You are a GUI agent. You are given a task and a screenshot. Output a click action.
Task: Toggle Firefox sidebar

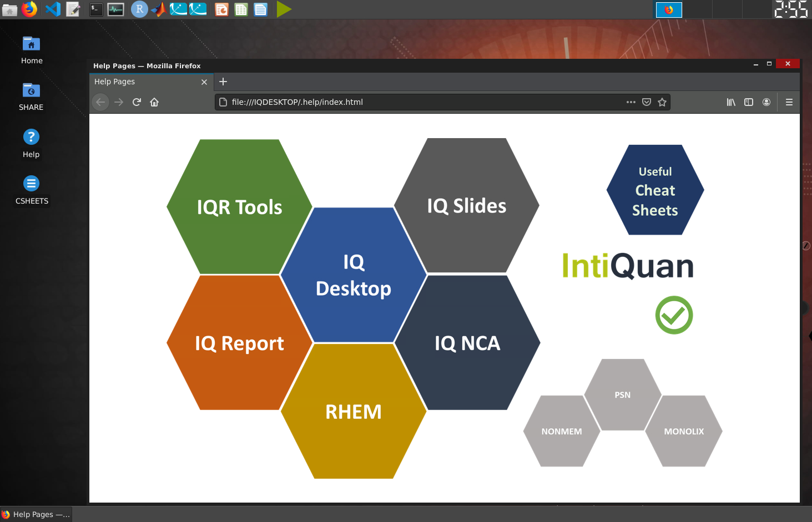tap(749, 102)
